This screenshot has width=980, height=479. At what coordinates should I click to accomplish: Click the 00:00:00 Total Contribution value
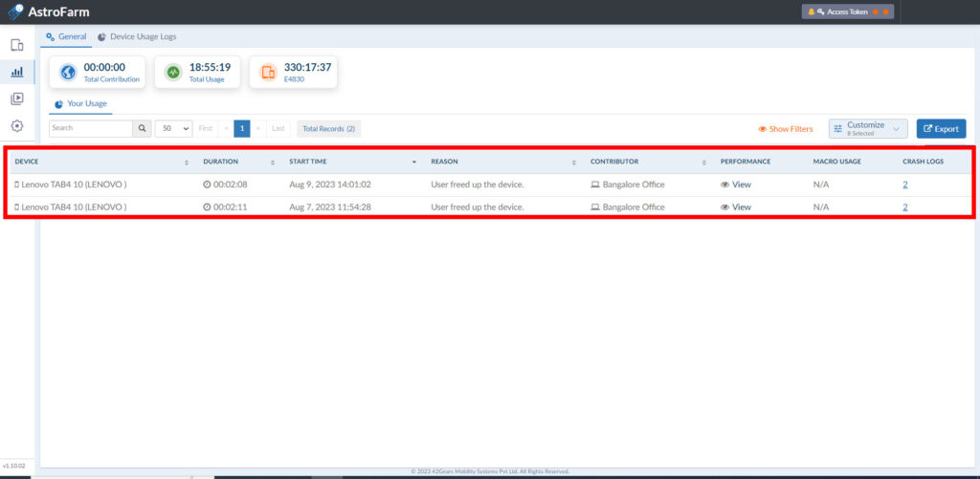[104, 68]
